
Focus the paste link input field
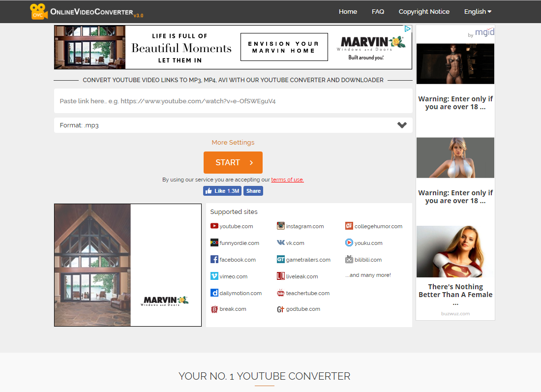point(233,101)
